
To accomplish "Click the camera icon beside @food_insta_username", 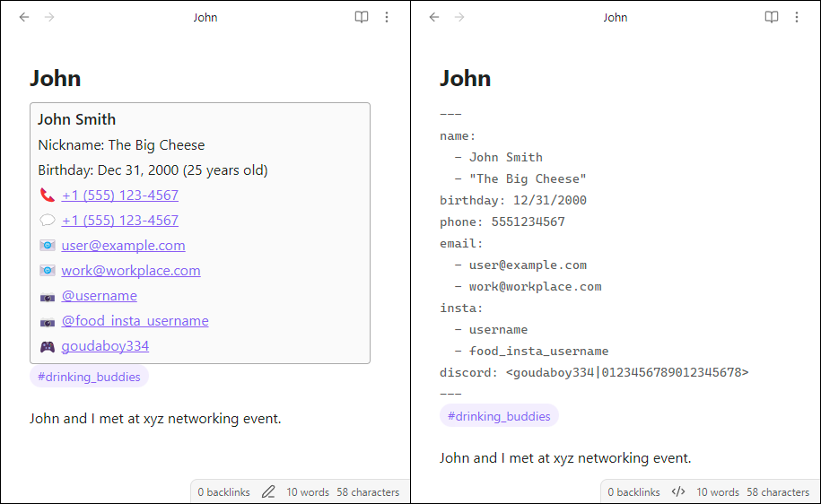I will click(48, 322).
